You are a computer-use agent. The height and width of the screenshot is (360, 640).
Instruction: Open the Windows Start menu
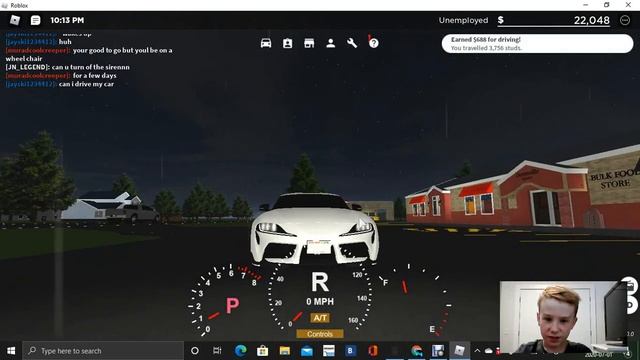point(11,351)
